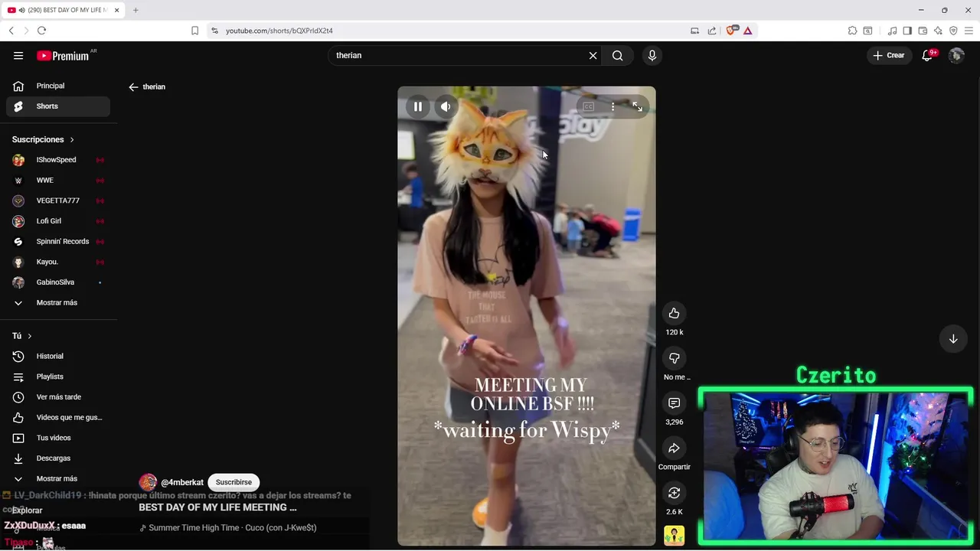Click the magnifier search button

click(617, 55)
